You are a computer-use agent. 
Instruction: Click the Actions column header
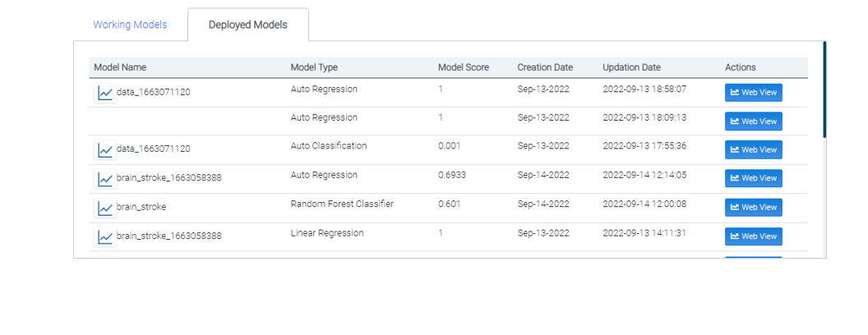pos(740,67)
